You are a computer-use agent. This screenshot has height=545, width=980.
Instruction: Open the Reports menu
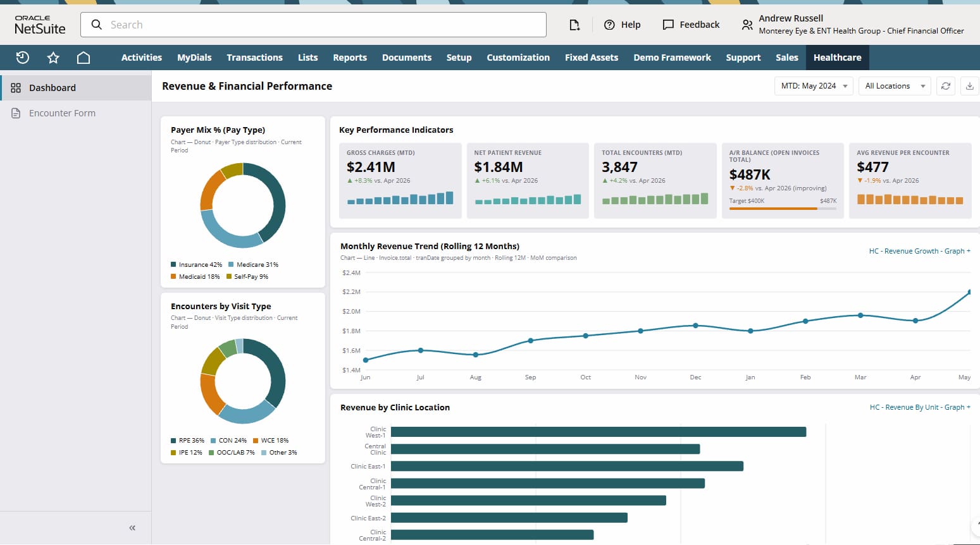[x=350, y=58]
